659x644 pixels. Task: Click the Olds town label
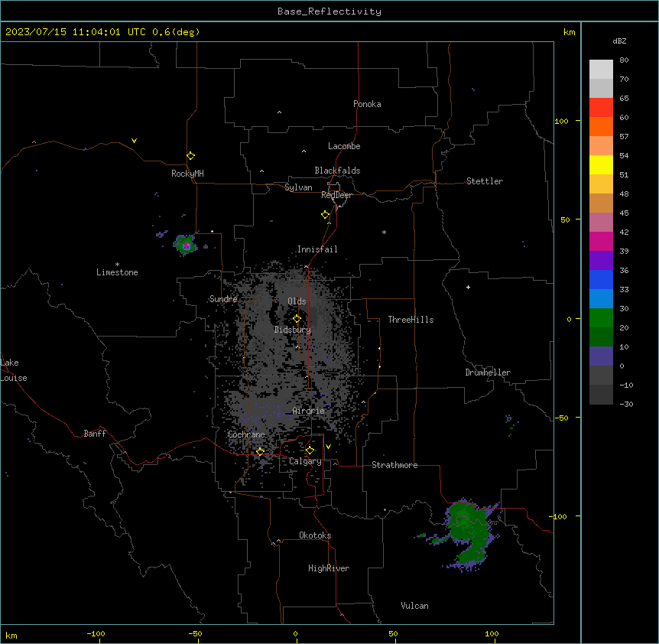pyautogui.click(x=297, y=301)
